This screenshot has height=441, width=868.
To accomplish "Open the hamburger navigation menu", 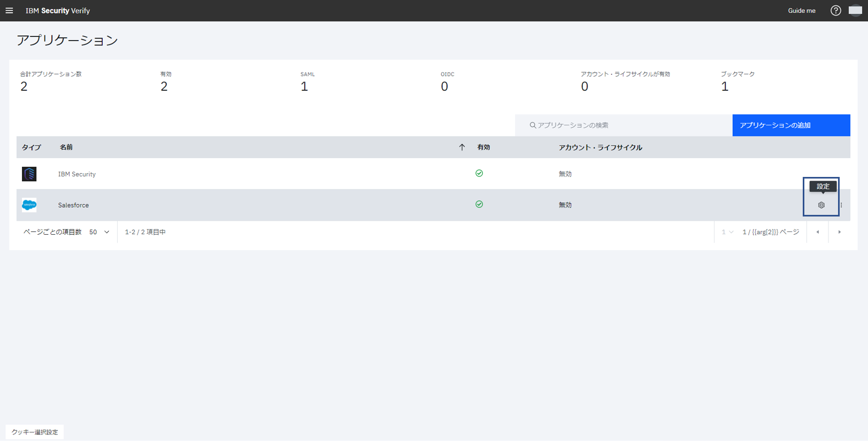I will click(x=9, y=11).
